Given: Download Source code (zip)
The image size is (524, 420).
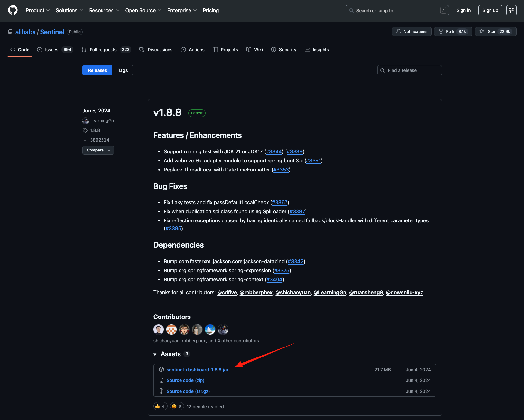Looking at the screenshot, I should (185, 380).
